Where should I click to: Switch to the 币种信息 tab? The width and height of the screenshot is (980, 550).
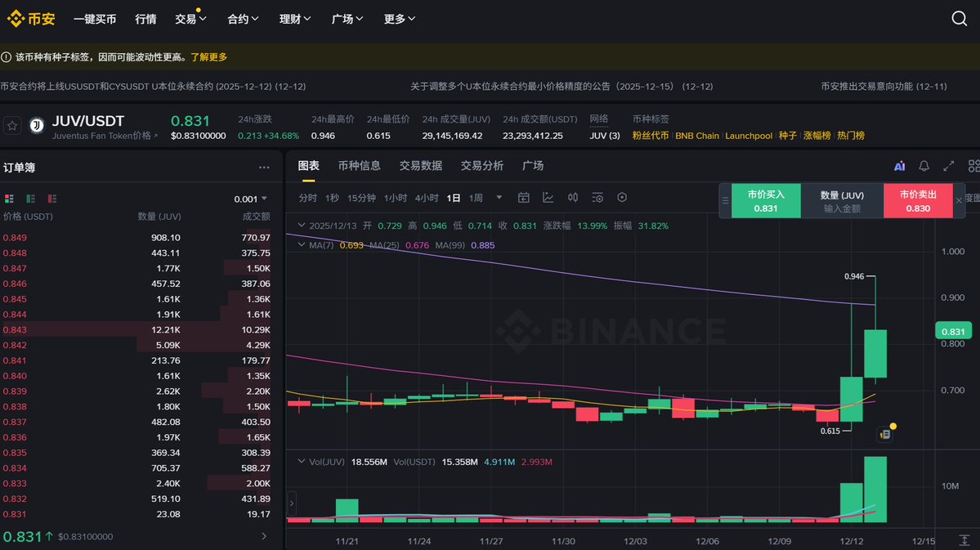[x=360, y=166]
